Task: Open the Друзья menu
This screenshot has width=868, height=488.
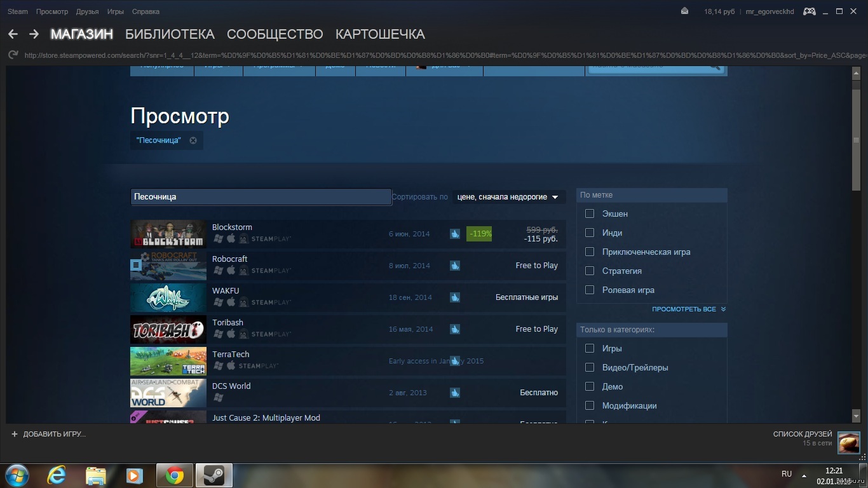Action: [x=87, y=11]
